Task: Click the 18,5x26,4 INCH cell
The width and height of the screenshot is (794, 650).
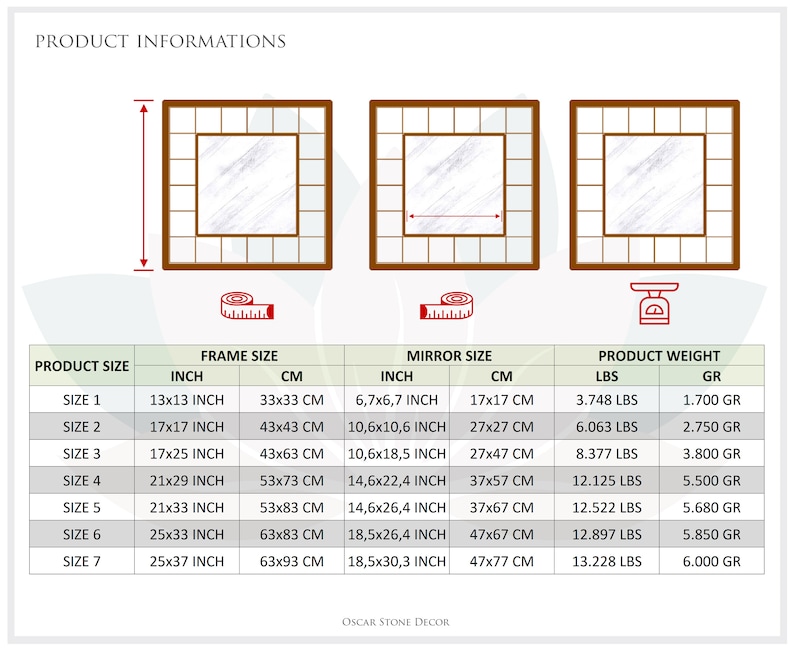Action: pos(396,534)
